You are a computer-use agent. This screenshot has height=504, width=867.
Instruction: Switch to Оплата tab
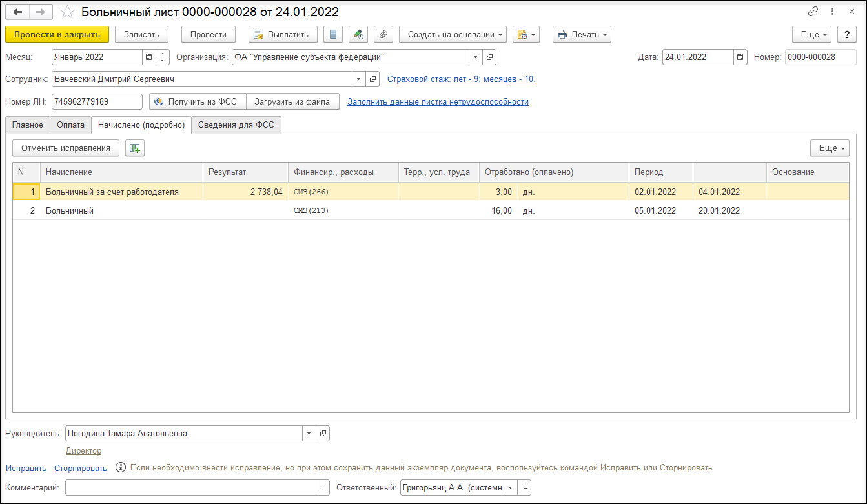[x=70, y=125]
